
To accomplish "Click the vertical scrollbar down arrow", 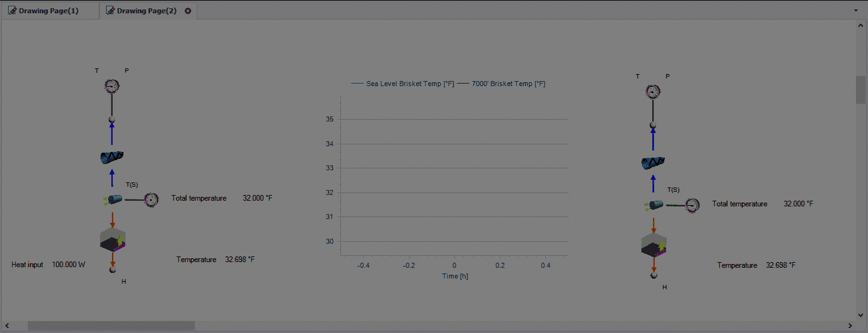I will click(x=861, y=315).
